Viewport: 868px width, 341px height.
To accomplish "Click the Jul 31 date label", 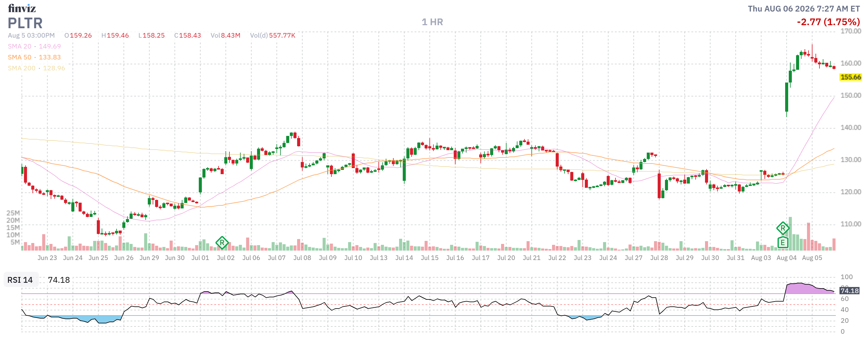I will click(x=736, y=258).
